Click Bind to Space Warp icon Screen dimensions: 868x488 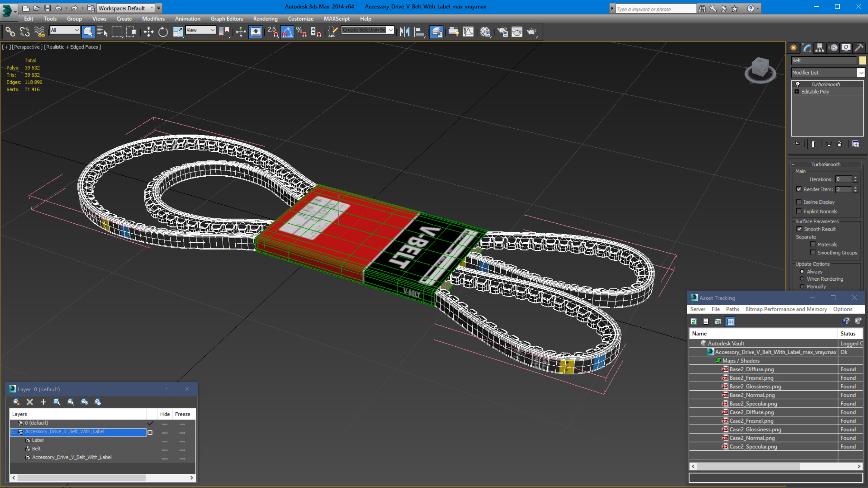click(x=39, y=32)
